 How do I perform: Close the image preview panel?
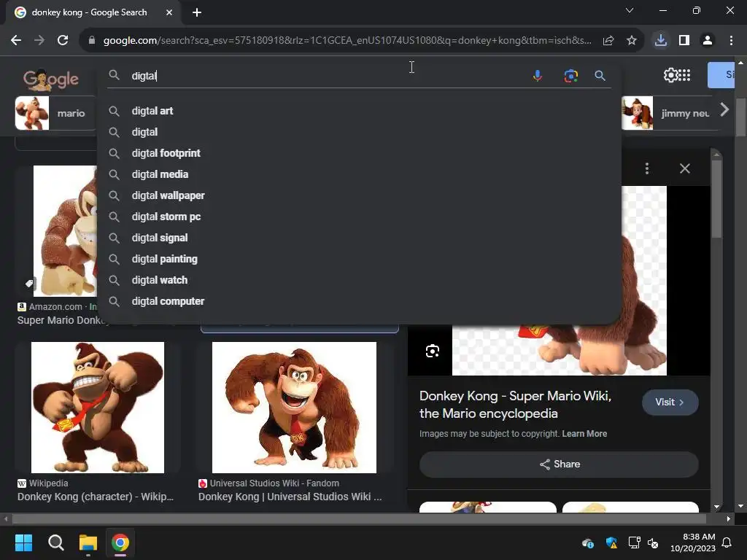pyautogui.click(x=684, y=168)
